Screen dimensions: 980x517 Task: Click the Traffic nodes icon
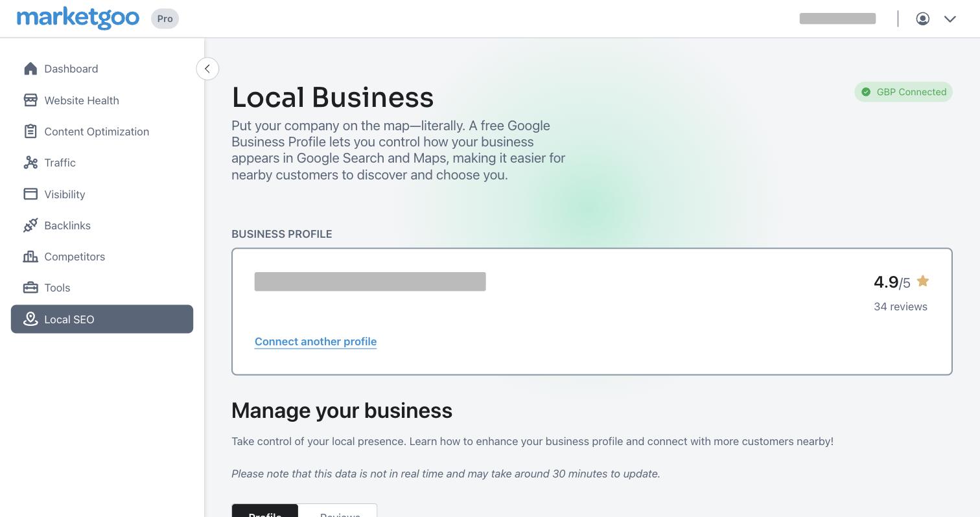coord(30,163)
